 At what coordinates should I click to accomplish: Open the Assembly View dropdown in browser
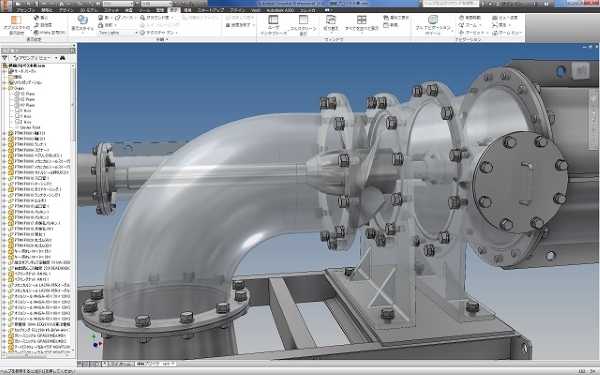pos(35,58)
